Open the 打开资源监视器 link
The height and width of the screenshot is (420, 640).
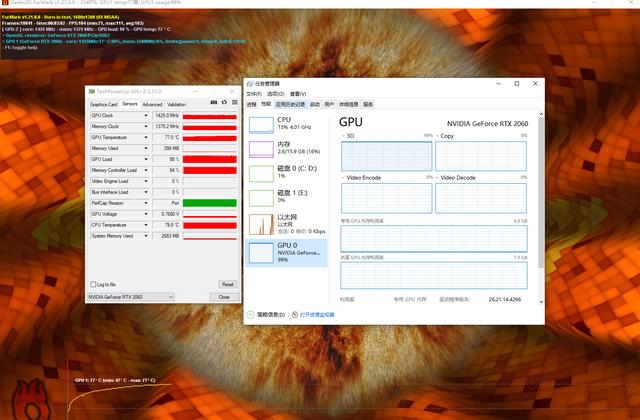(317, 315)
